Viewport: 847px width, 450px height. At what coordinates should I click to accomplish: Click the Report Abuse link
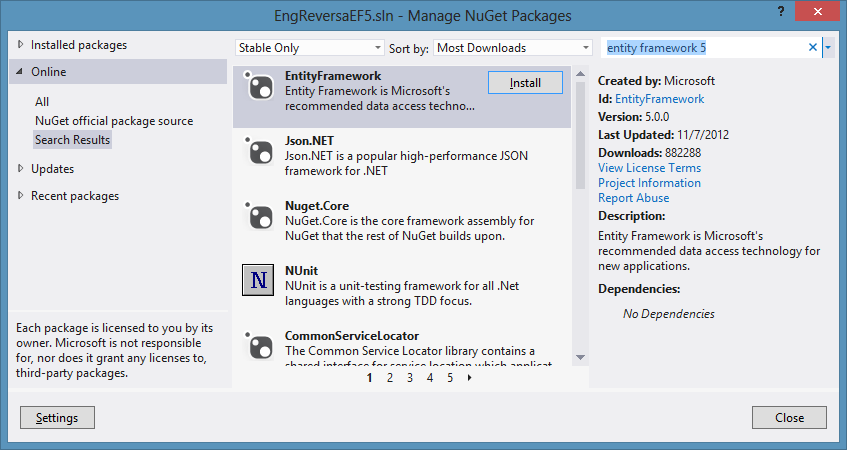(634, 198)
